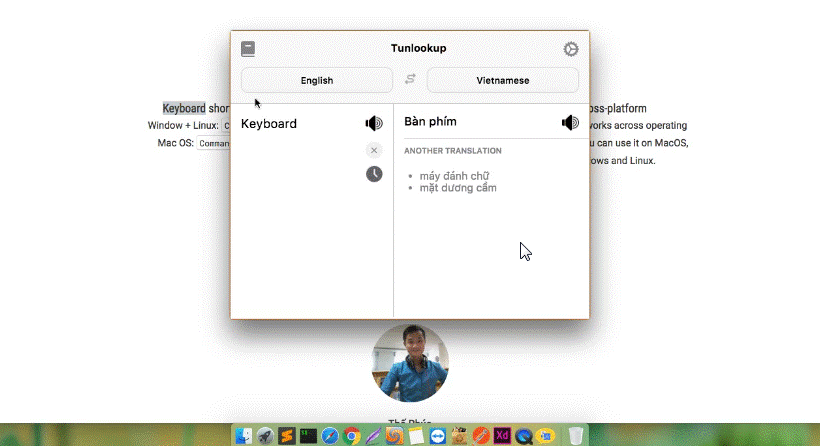Open the orange wrench app in dock
Screen dimensions: 820x446
click(481, 436)
